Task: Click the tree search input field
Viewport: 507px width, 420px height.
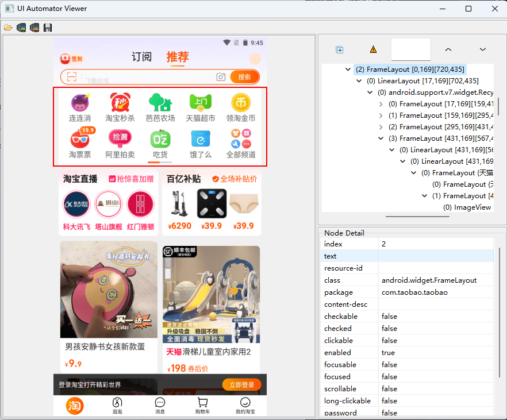Action: click(x=411, y=49)
